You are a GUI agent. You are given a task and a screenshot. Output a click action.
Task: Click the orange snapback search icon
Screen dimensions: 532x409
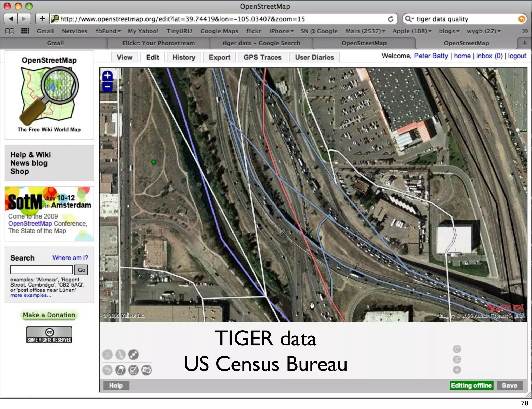click(x=522, y=19)
